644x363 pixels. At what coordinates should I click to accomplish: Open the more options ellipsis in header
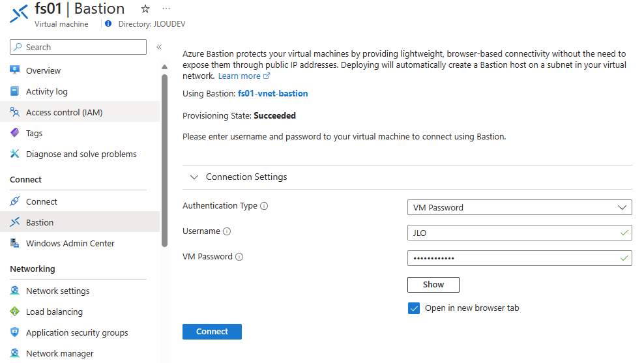coord(166,8)
